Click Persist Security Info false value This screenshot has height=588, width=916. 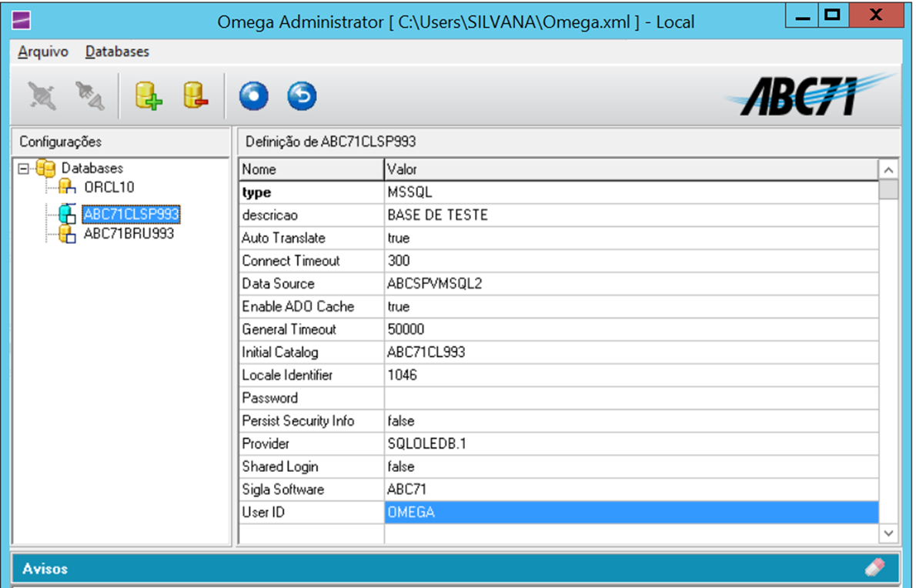pyautogui.click(x=631, y=420)
